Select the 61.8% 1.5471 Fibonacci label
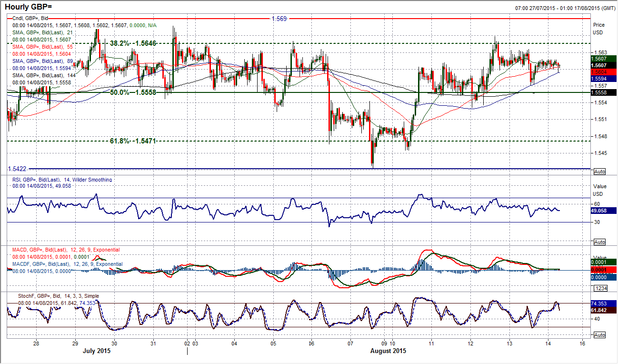Viewport: 618px width, 364px height. tap(133, 141)
